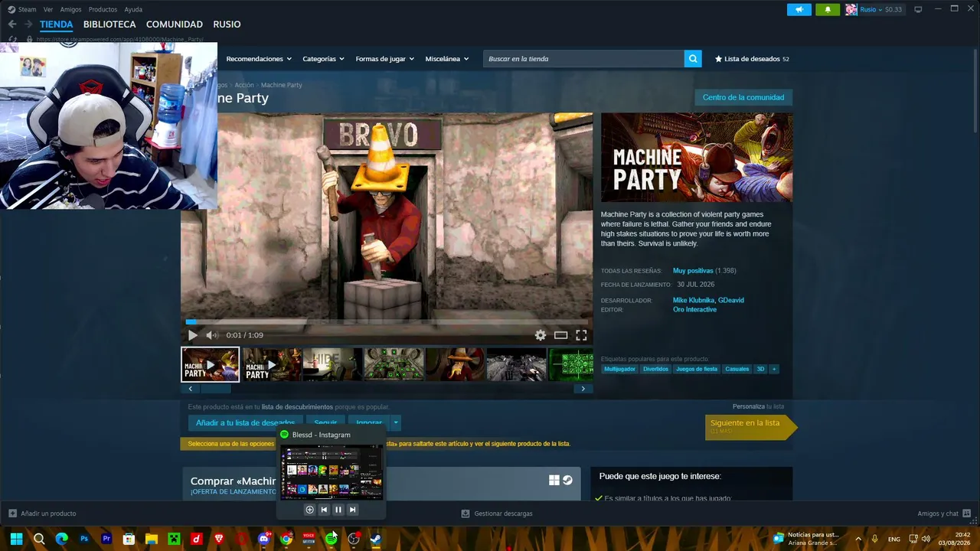Open developer Mike Klubnika link

pyautogui.click(x=694, y=300)
